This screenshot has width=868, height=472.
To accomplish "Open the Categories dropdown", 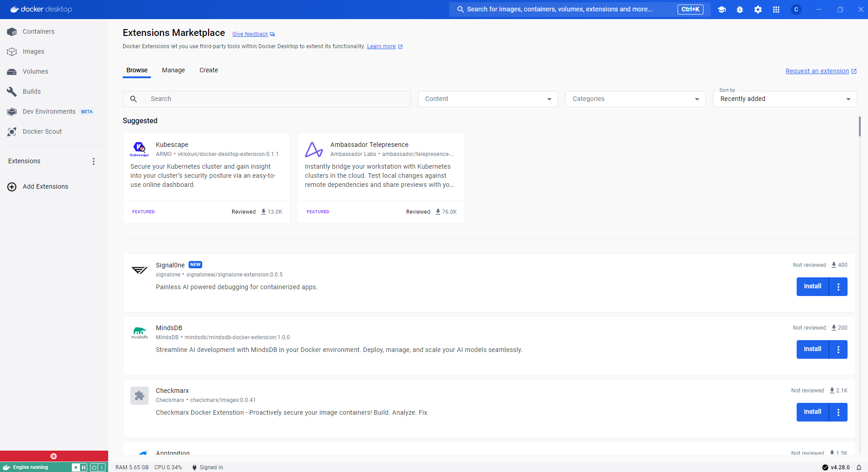I will 635,99.
